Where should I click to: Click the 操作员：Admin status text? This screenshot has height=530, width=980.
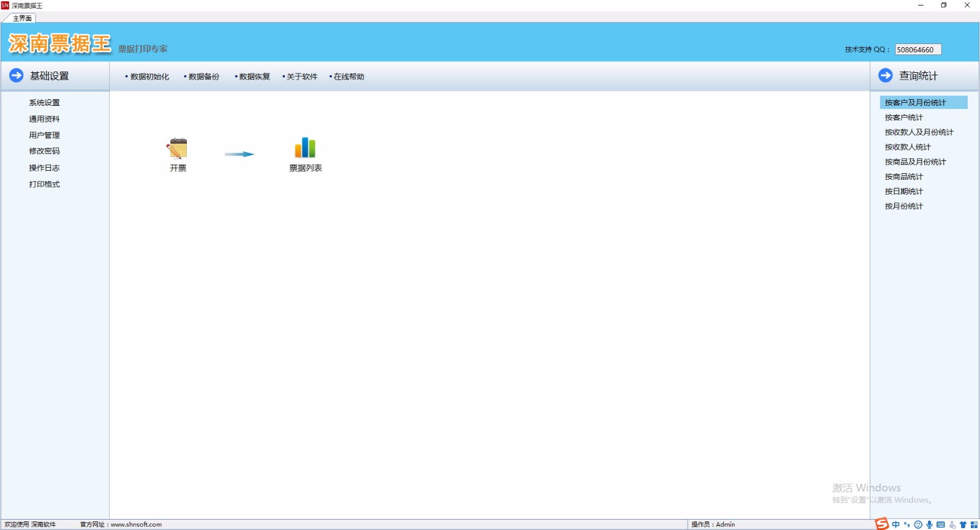713,524
